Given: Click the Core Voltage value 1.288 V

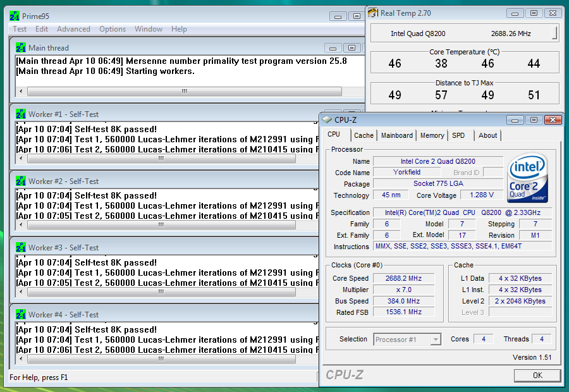Looking at the screenshot, I should tap(482, 195).
